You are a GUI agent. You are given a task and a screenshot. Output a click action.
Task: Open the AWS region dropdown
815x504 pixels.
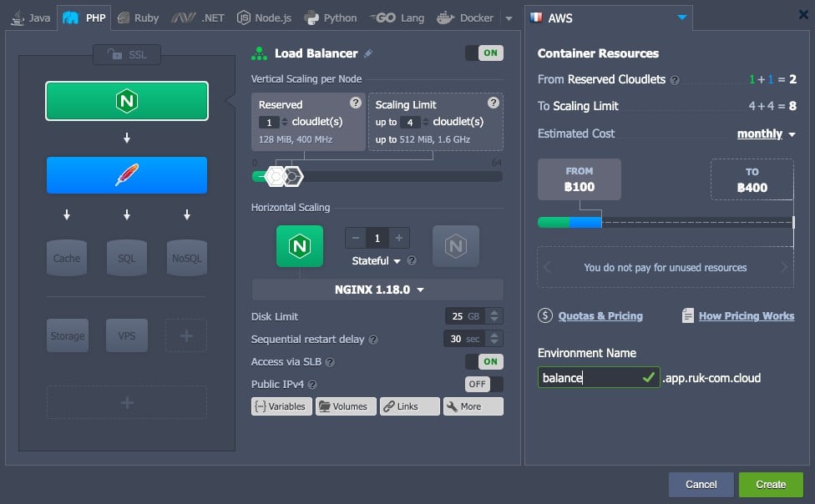tap(682, 18)
